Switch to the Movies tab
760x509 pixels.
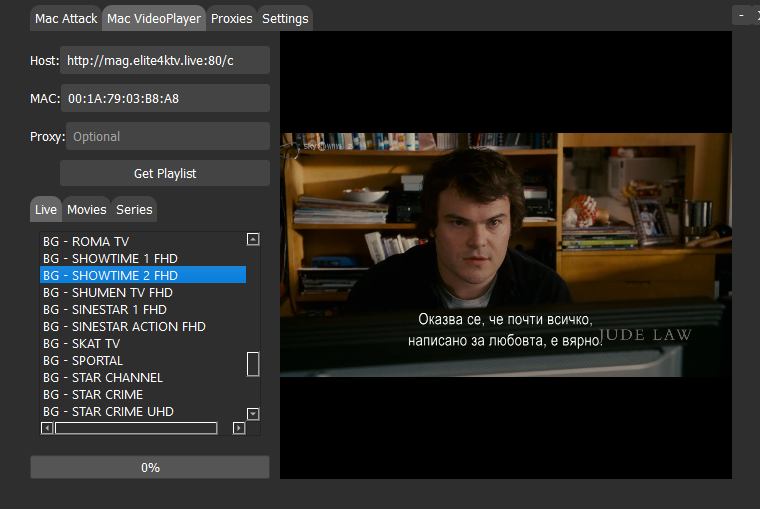(86, 209)
